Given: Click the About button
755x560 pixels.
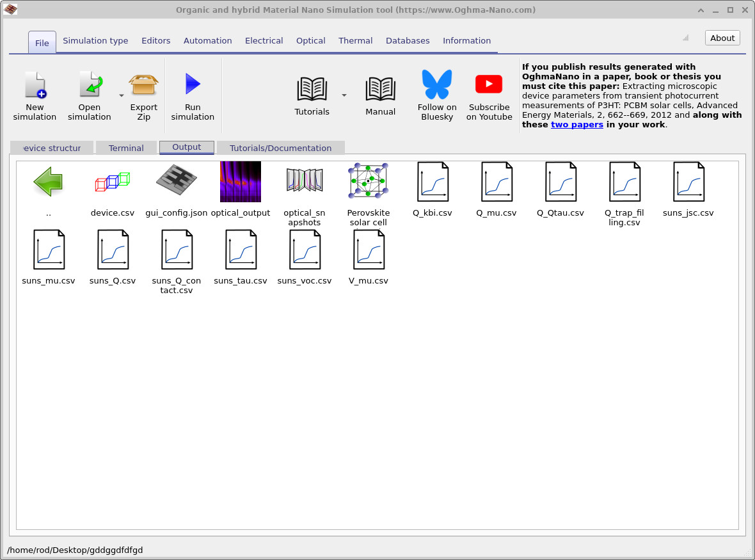Looking at the screenshot, I should tap(722, 38).
